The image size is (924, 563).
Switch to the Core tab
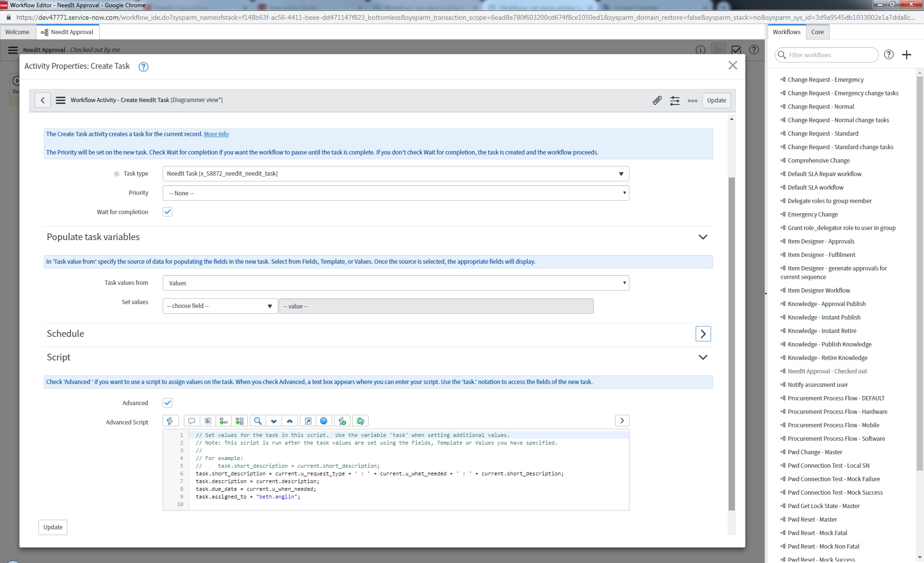817,32
